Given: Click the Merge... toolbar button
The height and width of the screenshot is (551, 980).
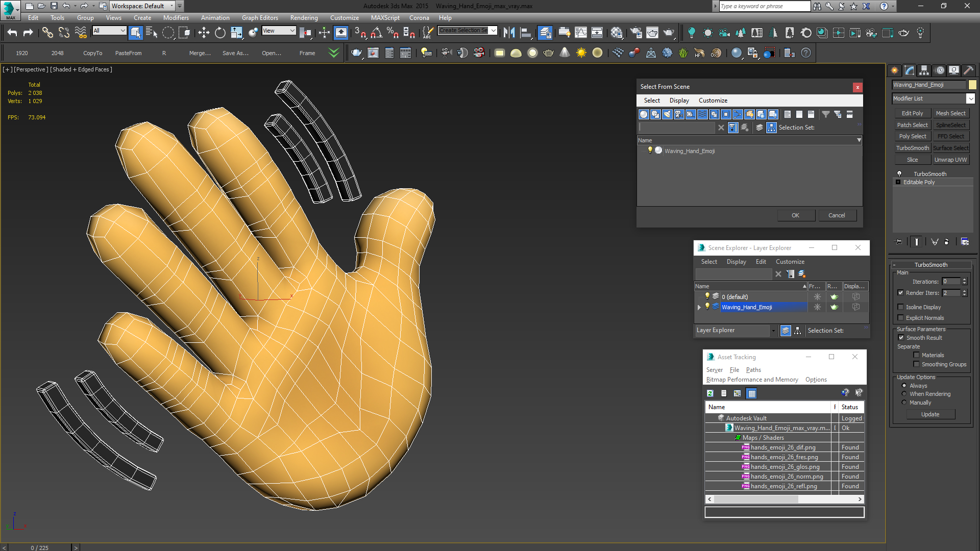Looking at the screenshot, I should (x=200, y=53).
